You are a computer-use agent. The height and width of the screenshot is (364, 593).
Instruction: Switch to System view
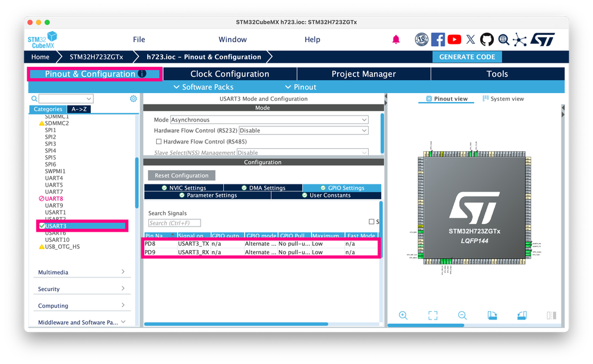click(503, 98)
